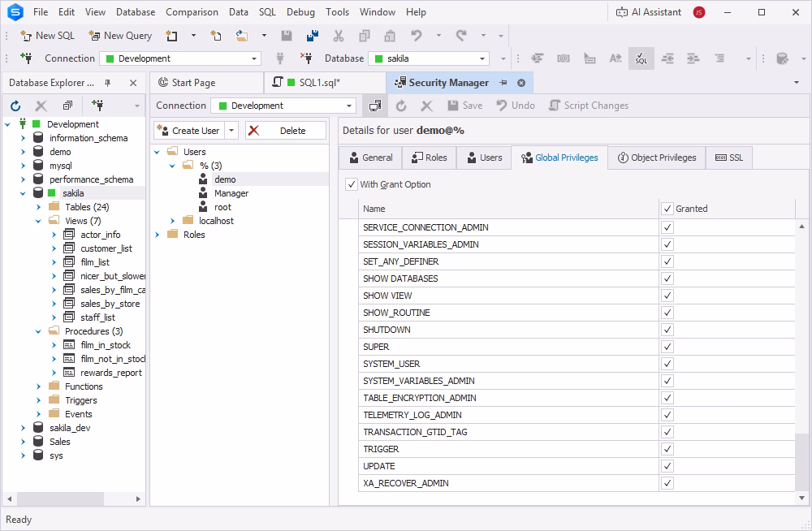Image resolution: width=812 pixels, height=531 pixels.
Task: Expand the localhost users folder
Action: coord(172,221)
